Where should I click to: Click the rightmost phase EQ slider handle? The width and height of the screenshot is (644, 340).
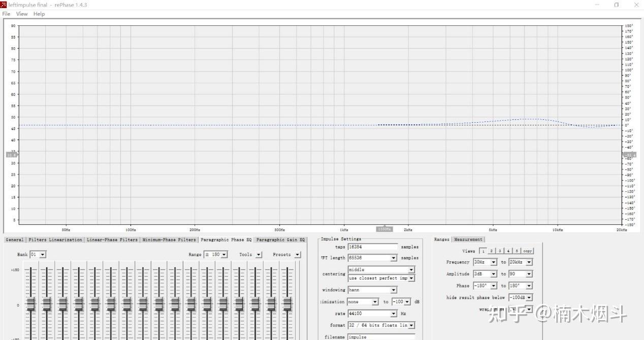click(x=287, y=304)
